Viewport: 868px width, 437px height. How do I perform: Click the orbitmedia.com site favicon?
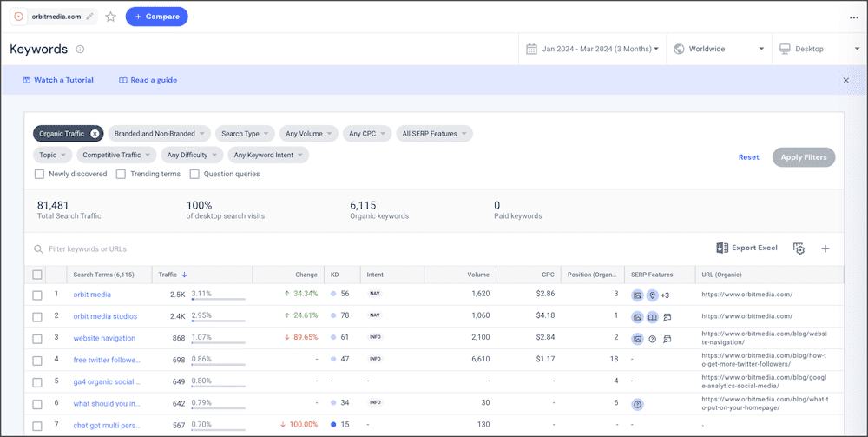(x=18, y=17)
